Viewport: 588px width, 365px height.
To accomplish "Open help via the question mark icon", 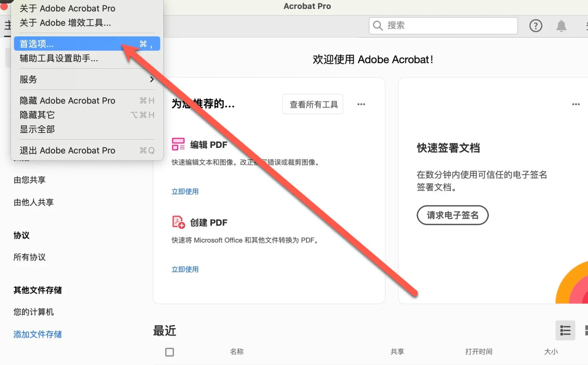I will [536, 26].
